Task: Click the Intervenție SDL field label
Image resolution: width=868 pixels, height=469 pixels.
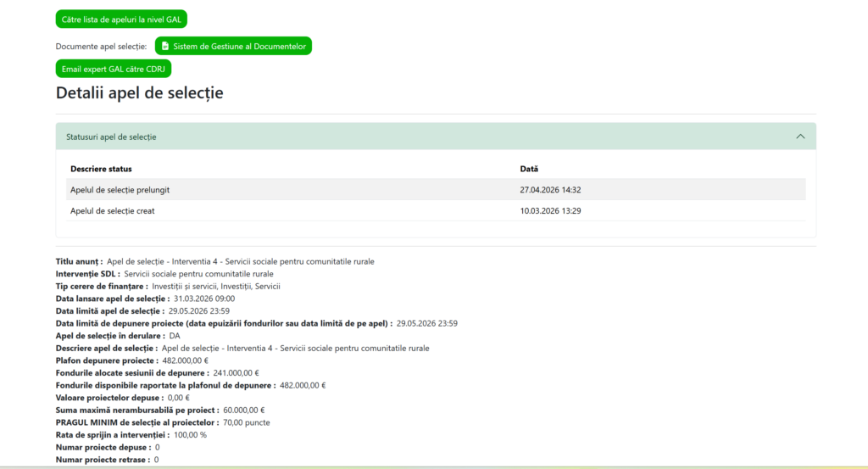Action: 87,274
